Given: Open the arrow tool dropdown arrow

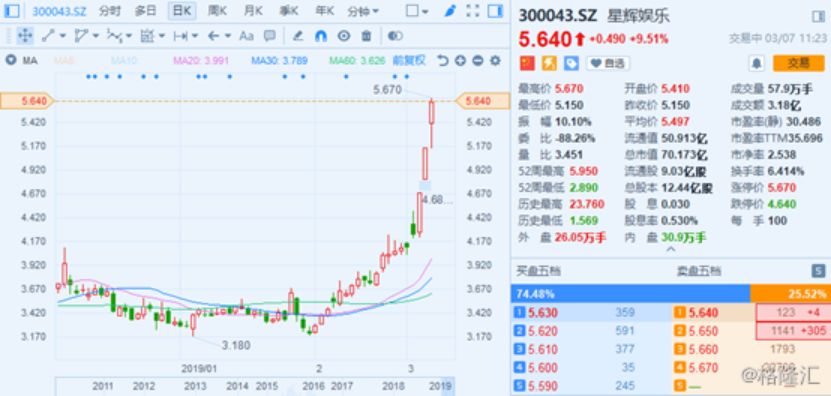Looking at the screenshot, I should (x=228, y=36).
